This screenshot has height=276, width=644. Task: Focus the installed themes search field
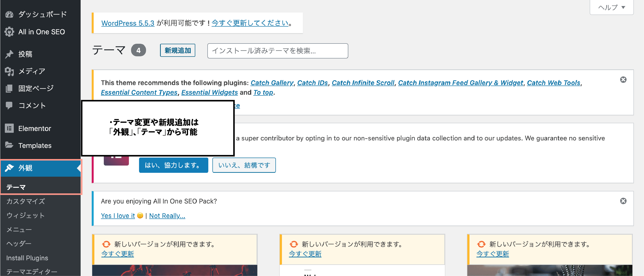pyautogui.click(x=278, y=51)
